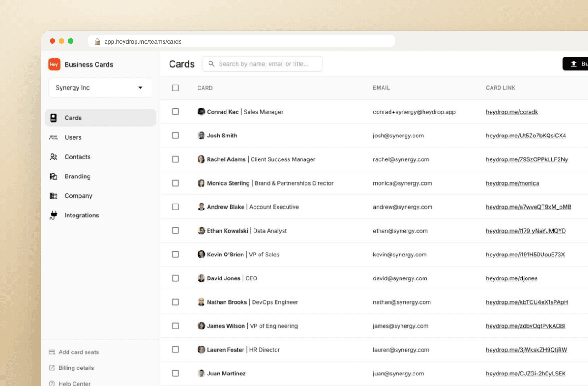Click the Add card seats icon
This screenshot has width=588, height=386.
[x=52, y=352]
